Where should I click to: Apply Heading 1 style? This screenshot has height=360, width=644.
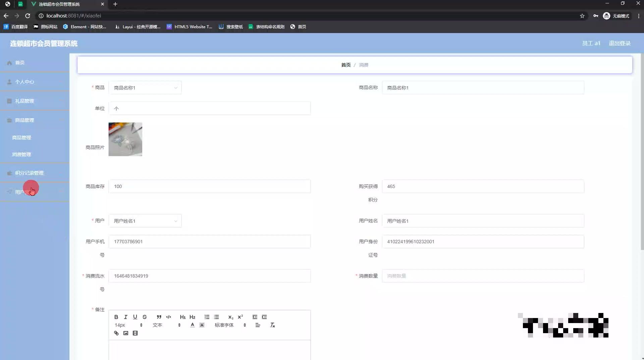pos(183,317)
